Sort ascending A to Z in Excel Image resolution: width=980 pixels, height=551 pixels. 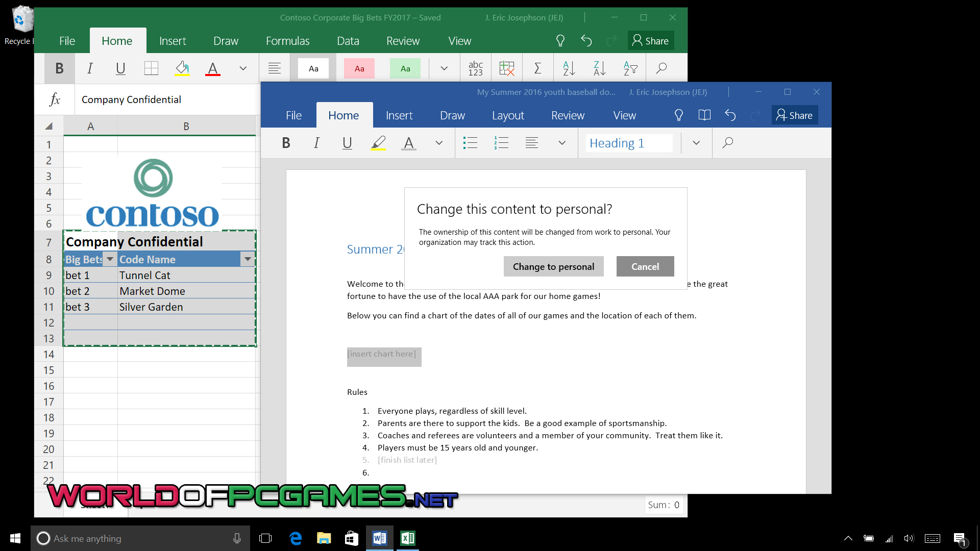click(x=569, y=68)
